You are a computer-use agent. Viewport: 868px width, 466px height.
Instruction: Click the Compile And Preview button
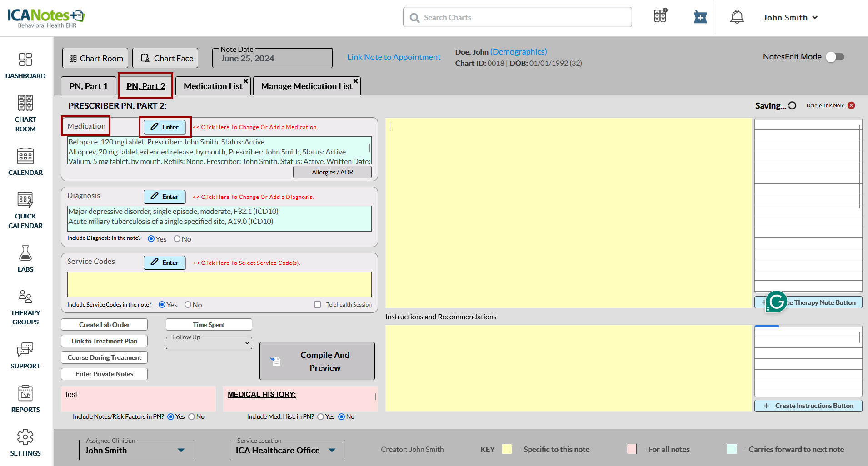317,361
